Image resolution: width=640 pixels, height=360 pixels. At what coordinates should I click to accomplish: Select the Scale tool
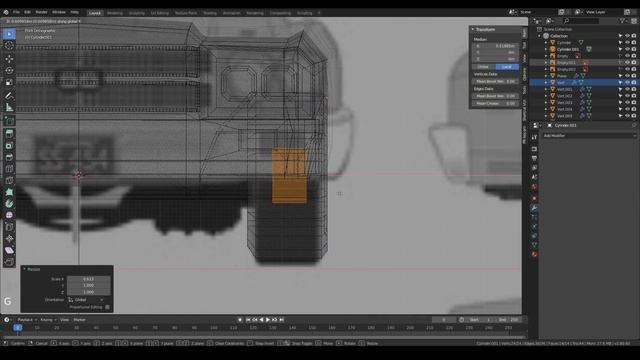[9, 82]
